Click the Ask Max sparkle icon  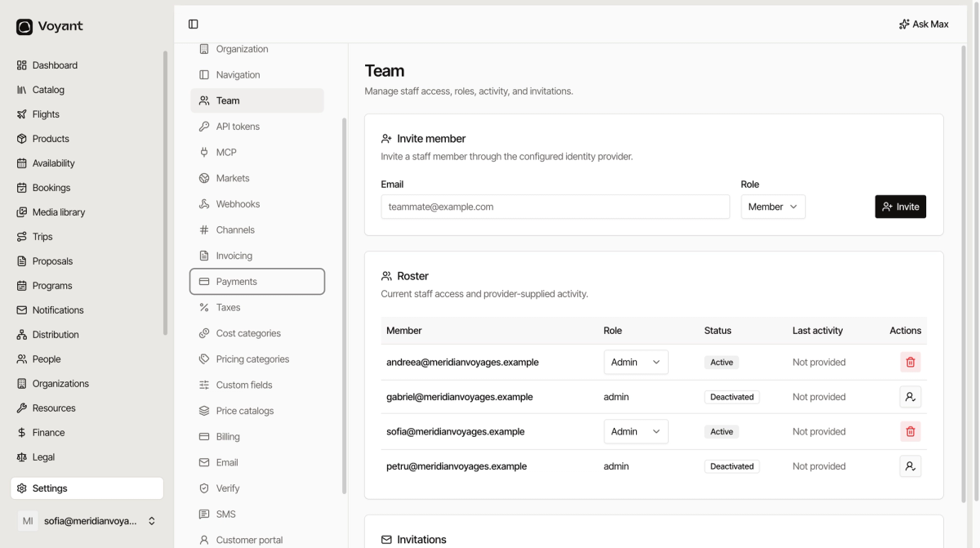(x=904, y=25)
